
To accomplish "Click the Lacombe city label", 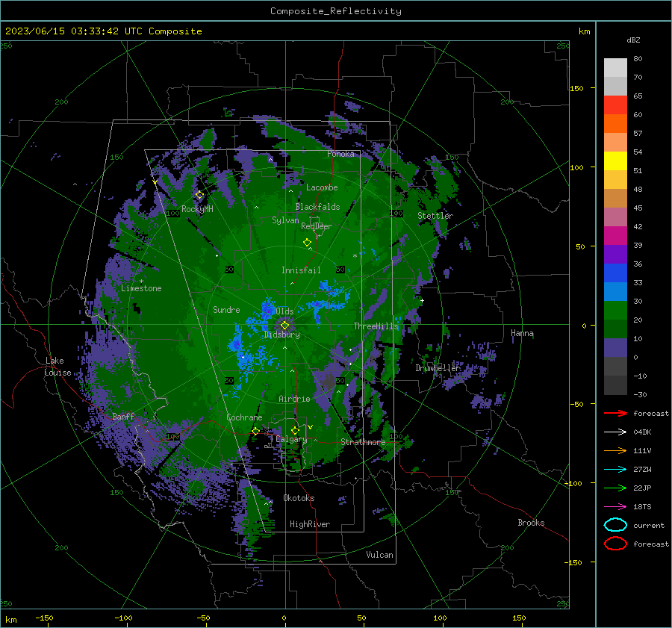I will pos(322,187).
